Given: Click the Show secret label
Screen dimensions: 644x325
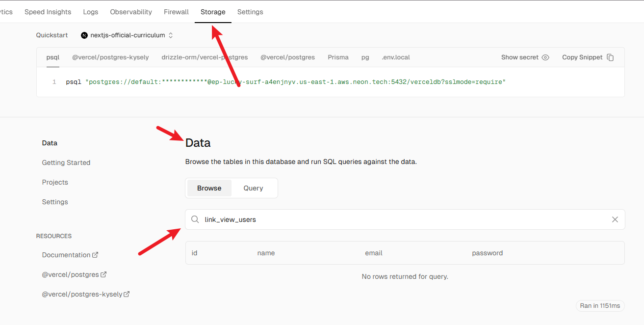Looking at the screenshot, I should point(520,57).
